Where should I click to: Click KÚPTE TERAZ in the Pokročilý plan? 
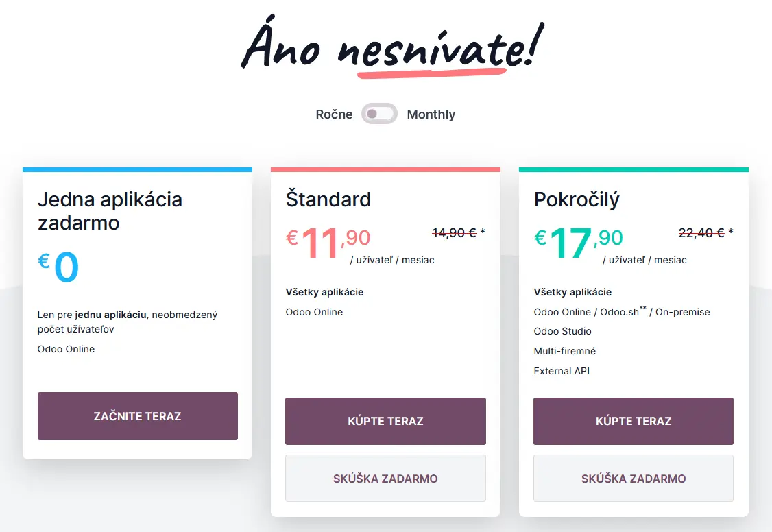coord(634,421)
